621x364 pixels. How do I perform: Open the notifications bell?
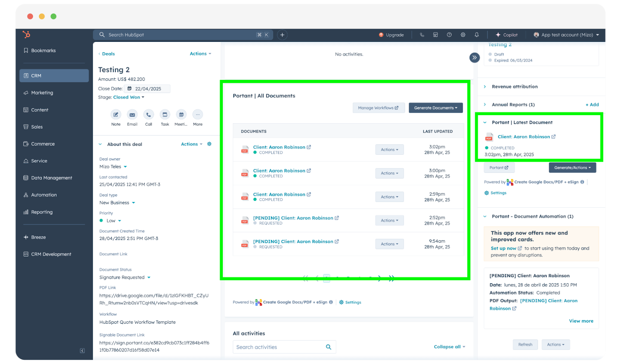tap(477, 35)
